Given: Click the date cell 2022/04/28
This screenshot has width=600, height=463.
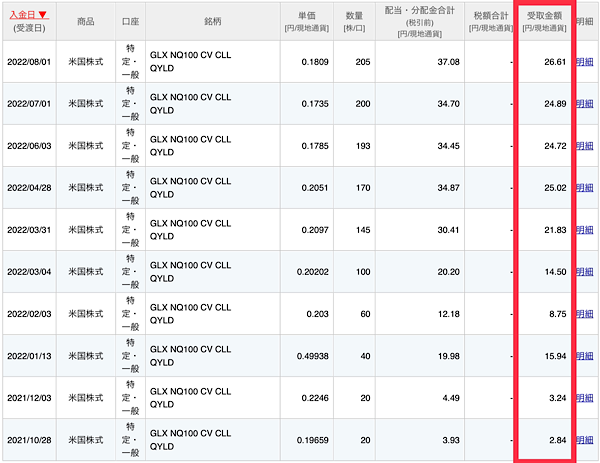Looking at the screenshot, I should [x=29, y=188].
